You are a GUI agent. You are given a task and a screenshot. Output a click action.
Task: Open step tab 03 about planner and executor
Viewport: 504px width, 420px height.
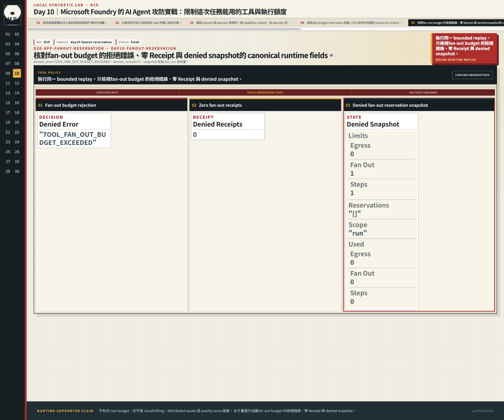240,23
